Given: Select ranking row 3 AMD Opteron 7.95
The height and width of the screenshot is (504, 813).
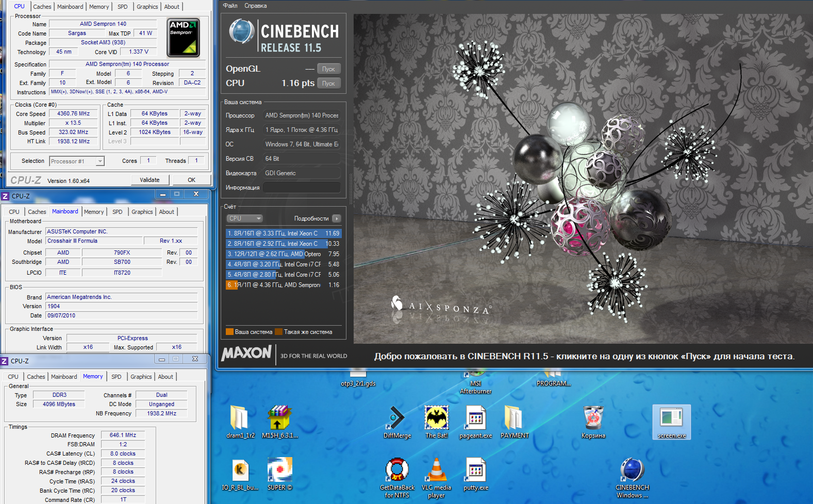Looking at the screenshot, I should tap(284, 254).
